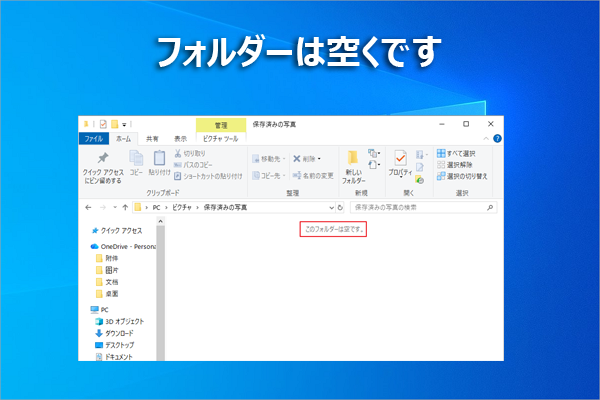Click the Back navigation arrow

point(88,207)
